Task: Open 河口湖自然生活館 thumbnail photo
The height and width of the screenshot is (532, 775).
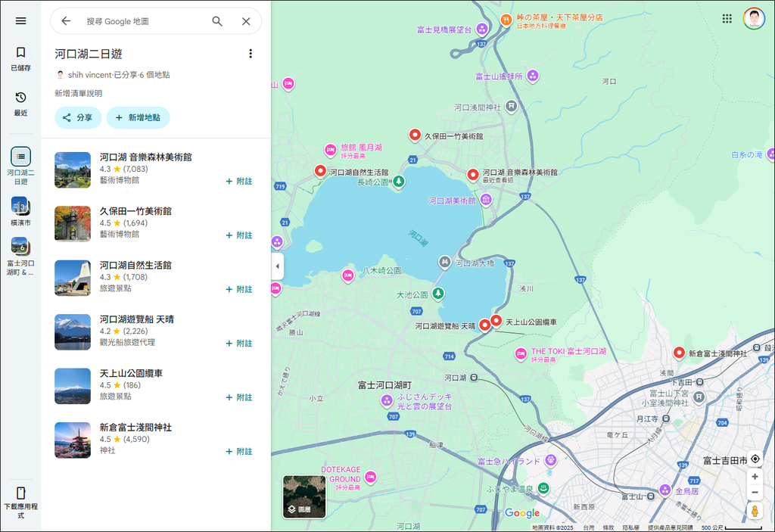Action: [x=73, y=278]
